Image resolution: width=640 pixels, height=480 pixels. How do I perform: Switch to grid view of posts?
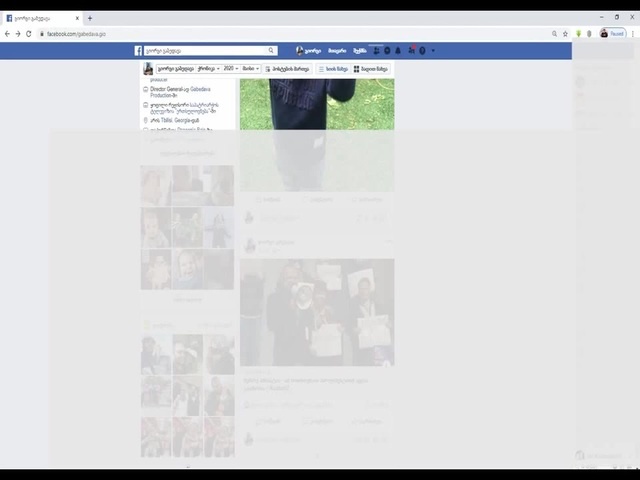371,69
